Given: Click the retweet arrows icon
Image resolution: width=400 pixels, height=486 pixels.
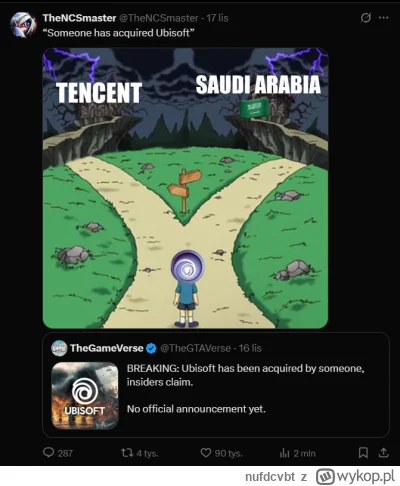Looking at the screenshot, I should point(127,453).
